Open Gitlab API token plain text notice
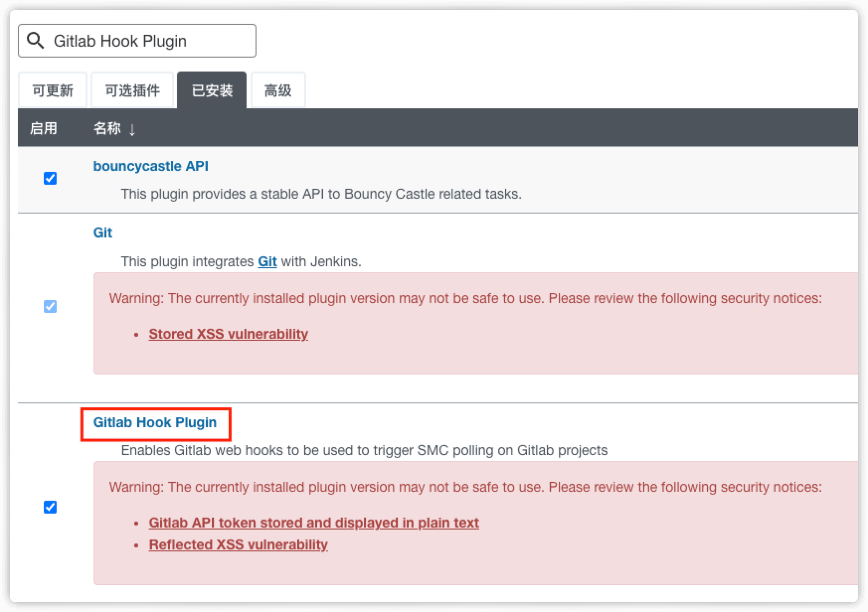 point(314,523)
